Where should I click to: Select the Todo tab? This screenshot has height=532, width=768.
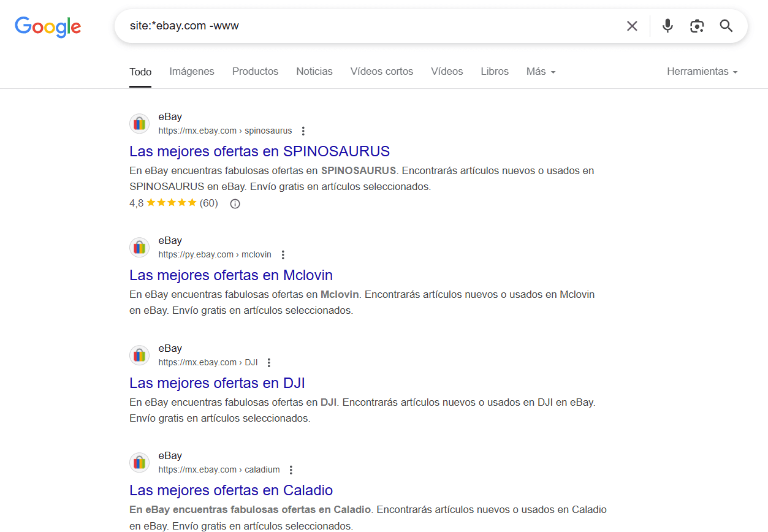tap(140, 72)
